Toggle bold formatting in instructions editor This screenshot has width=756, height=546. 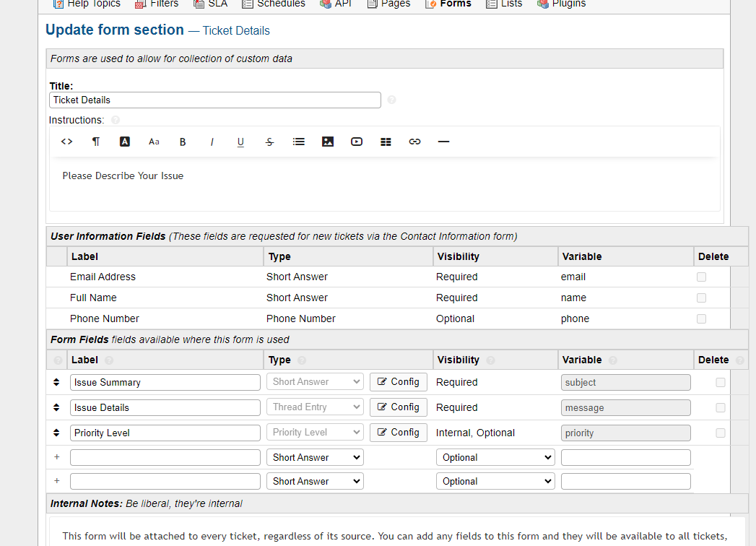[183, 142]
